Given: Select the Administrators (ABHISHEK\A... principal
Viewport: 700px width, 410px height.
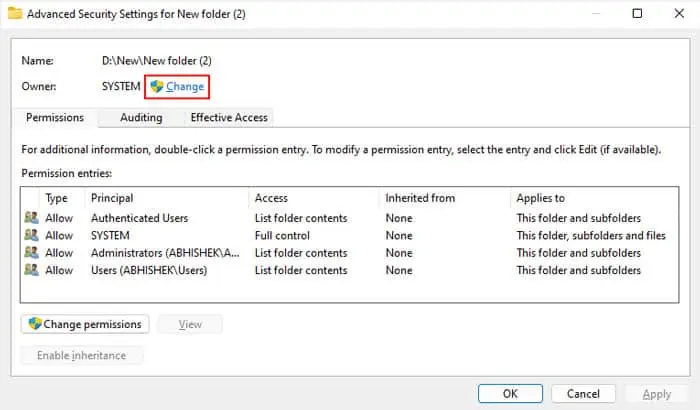Looking at the screenshot, I should click(x=165, y=253).
